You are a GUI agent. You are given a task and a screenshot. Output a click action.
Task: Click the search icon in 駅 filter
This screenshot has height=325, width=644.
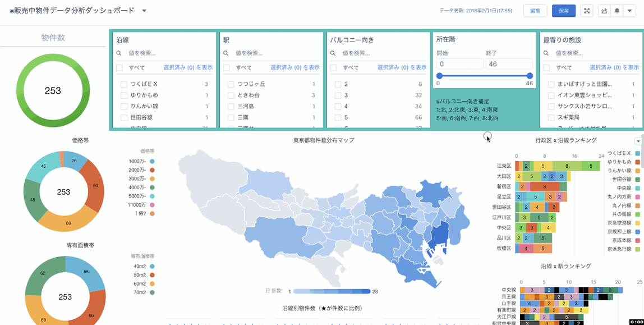point(226,53)
